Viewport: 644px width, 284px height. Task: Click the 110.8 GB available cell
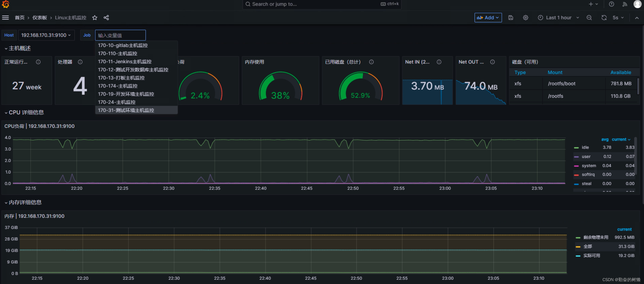(x=620, y=96)
